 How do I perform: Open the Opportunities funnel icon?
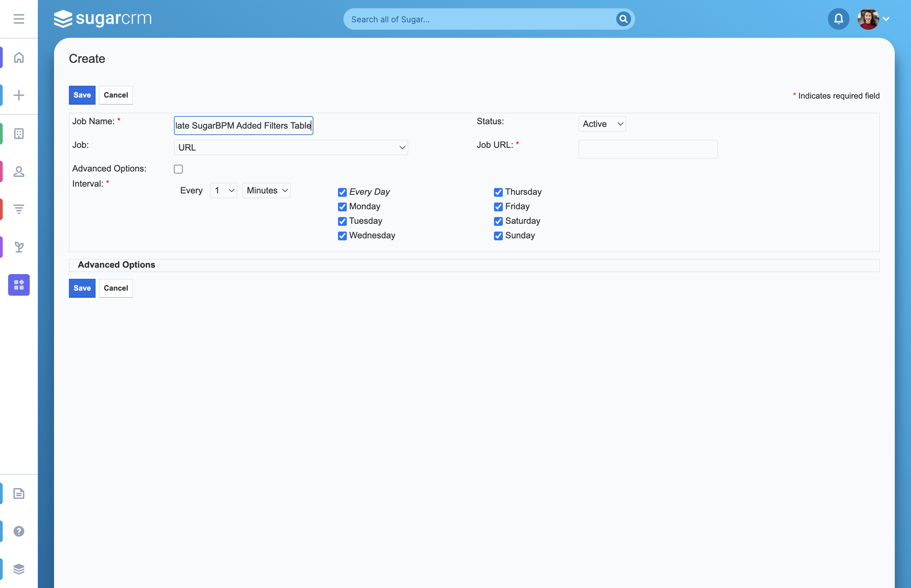19,209
